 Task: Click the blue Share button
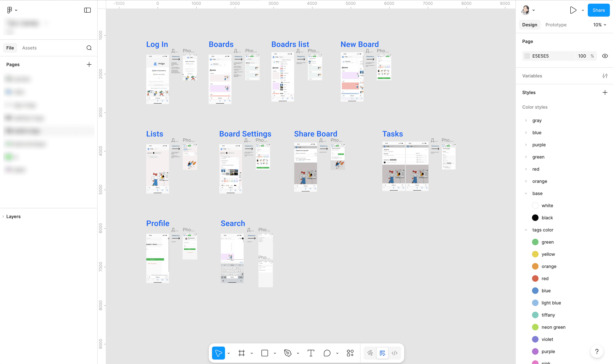pos(598,10)
